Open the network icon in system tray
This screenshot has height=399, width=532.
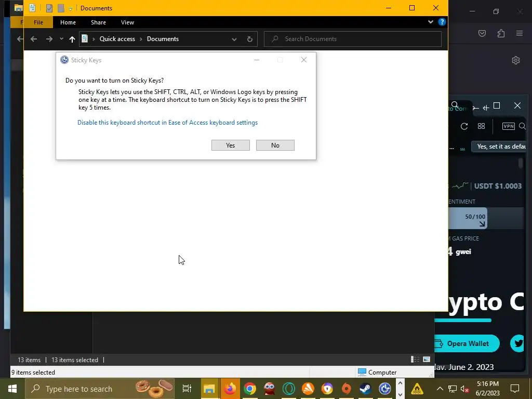point(453,389)
